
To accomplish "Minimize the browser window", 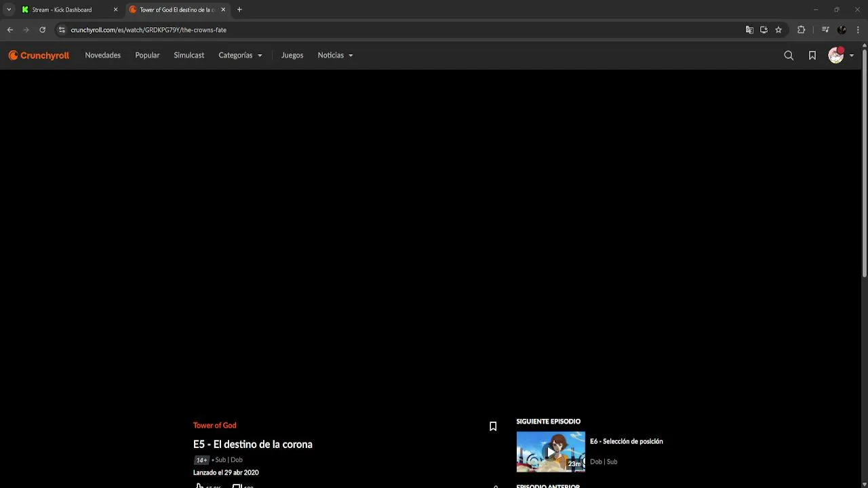I will coord(816,9).
